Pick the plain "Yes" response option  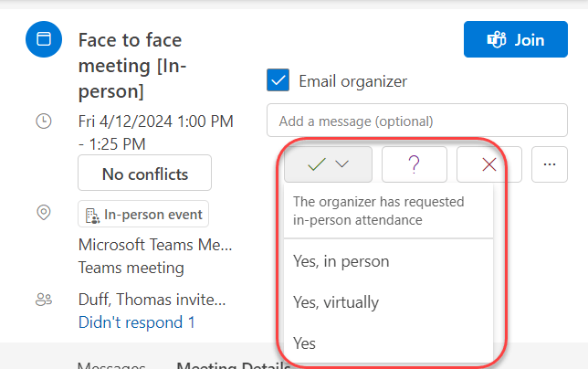pyautogui.click(x=305, y=343)
